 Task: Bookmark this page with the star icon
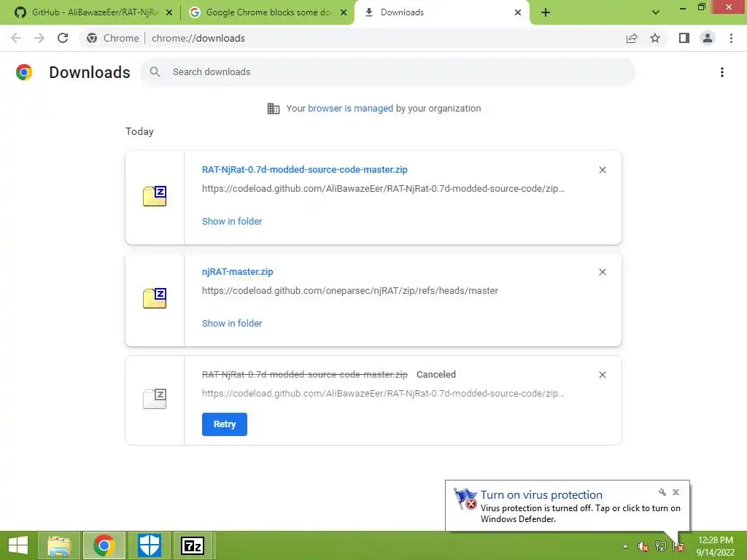pos(655,38)
